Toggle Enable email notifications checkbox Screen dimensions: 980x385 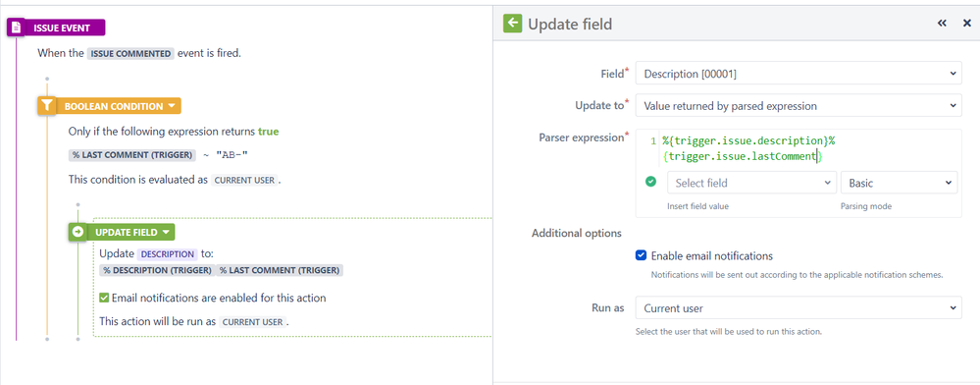[x=641, y=255]
